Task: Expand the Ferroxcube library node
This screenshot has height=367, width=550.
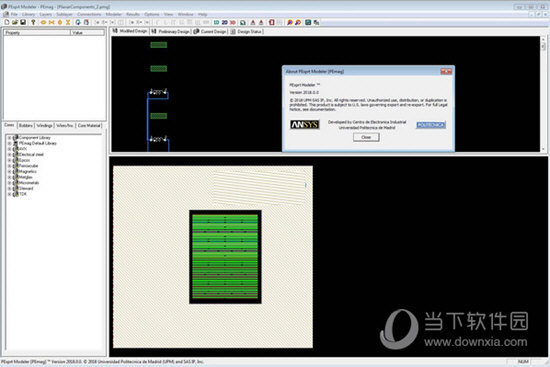Action: [x=9, y=166]
